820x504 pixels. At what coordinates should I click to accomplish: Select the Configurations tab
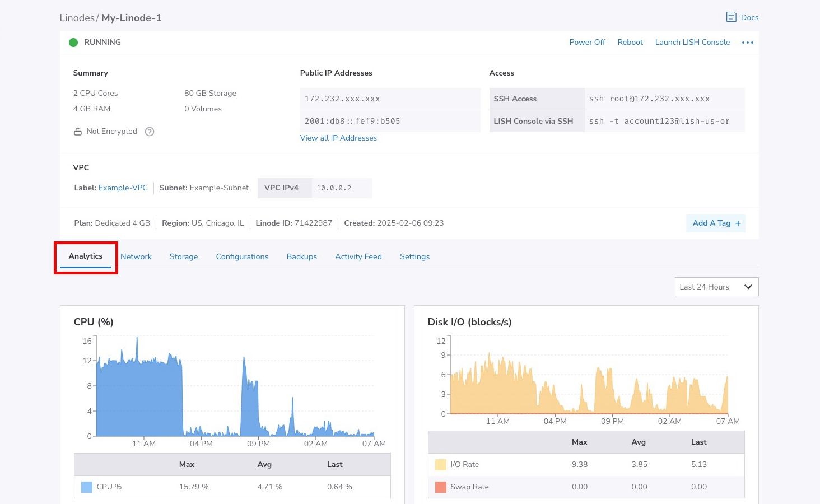pos(242,256)
